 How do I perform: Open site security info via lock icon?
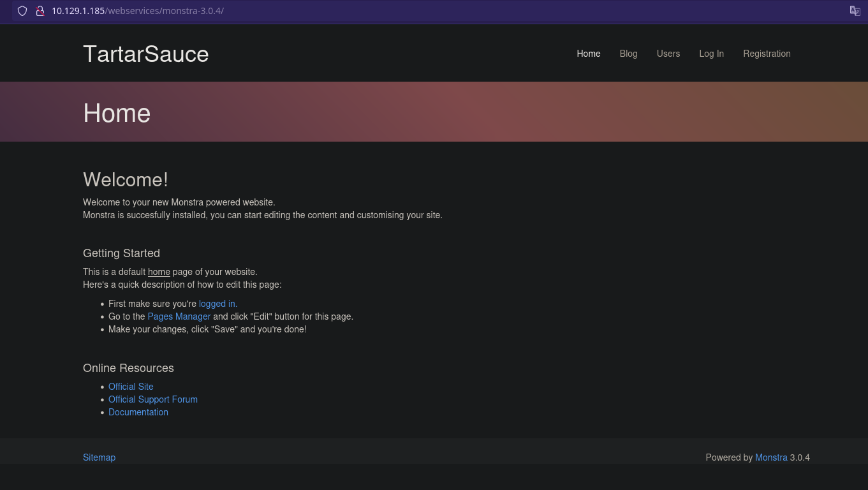pos(40,11)
